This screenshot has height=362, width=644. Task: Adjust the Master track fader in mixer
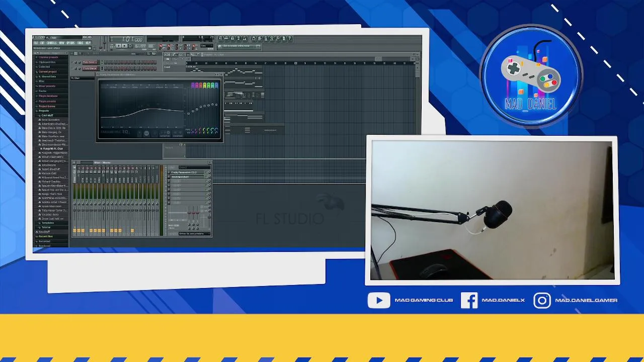74,210
